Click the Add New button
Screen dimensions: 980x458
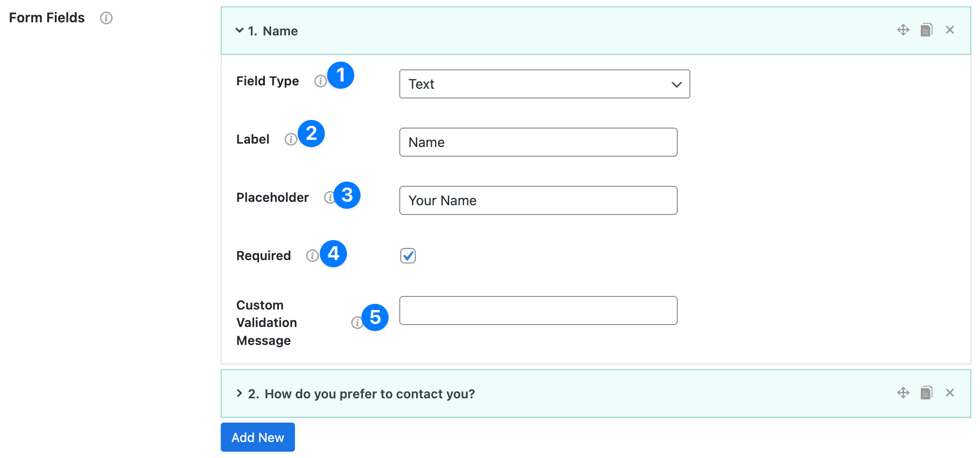[x=258, y=437]
